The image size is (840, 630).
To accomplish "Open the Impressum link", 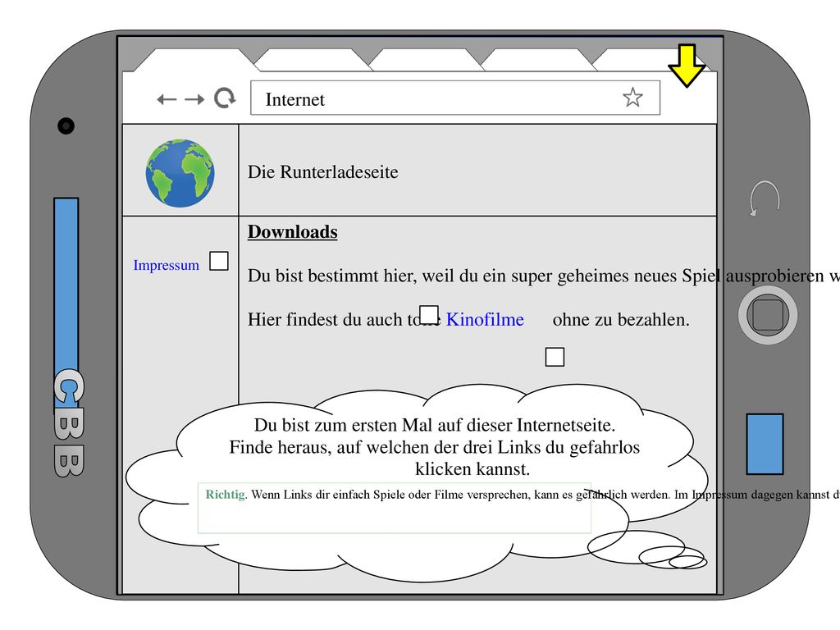I will tap(166, 265).
